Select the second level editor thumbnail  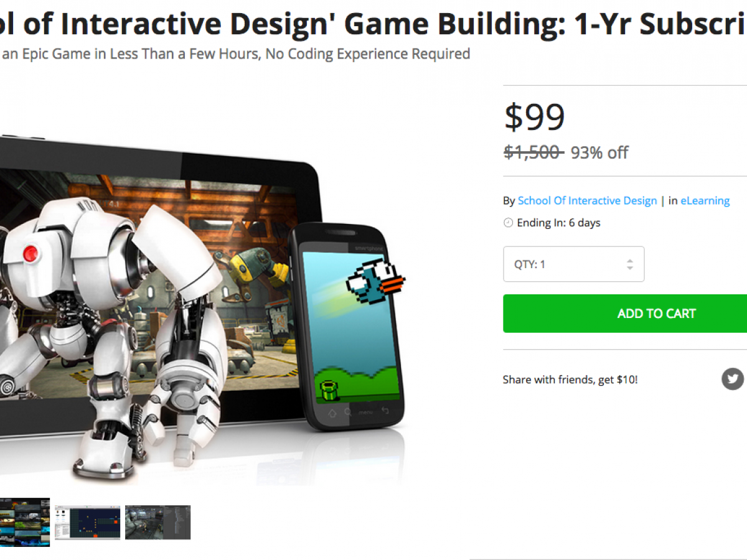tap(88, 522)
